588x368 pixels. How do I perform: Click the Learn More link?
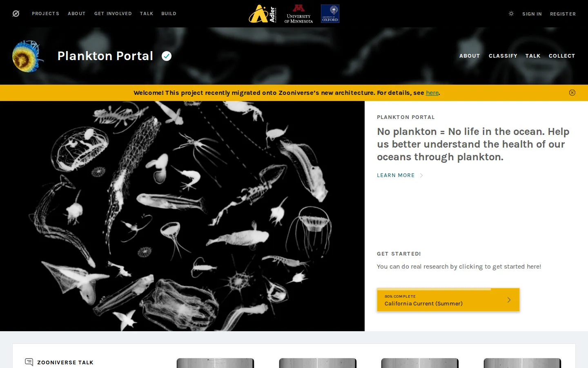pos(396,175)
